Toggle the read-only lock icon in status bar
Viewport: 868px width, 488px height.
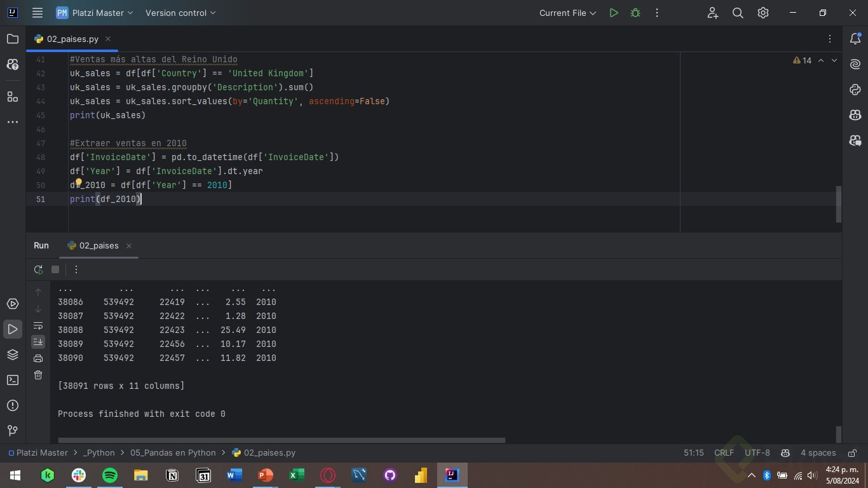point(851,453)
